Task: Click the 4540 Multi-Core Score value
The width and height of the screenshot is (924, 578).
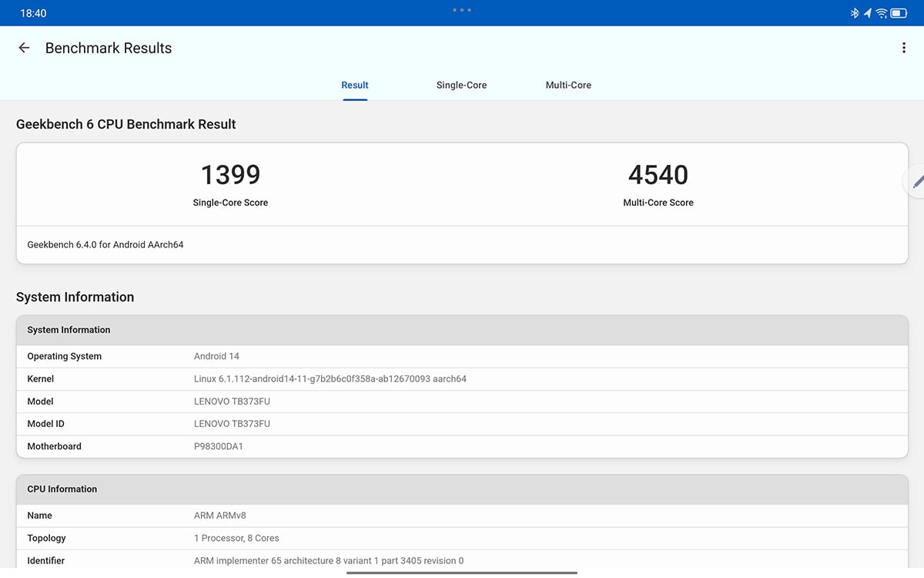Action: (x=658, y=175)
